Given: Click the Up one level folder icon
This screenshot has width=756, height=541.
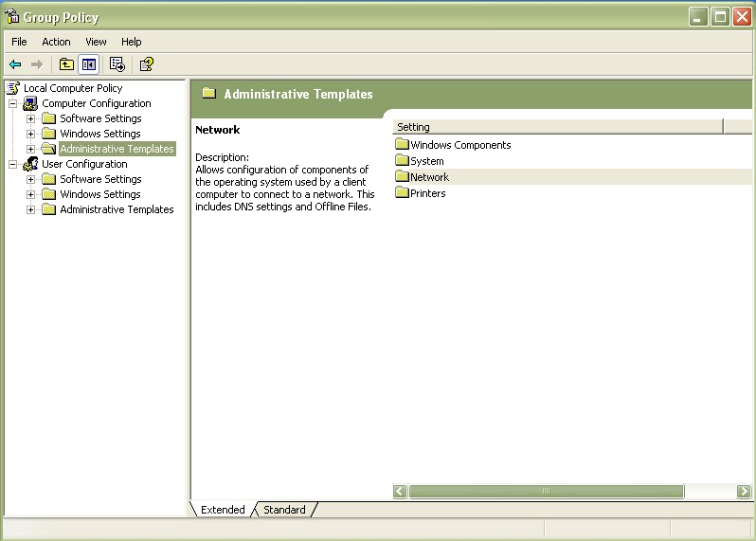Looking at the screenshot, I should [66, 64].
